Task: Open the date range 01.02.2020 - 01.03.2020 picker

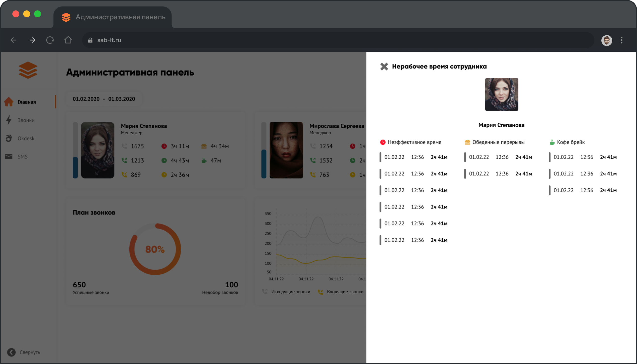Action: [104, 99]
